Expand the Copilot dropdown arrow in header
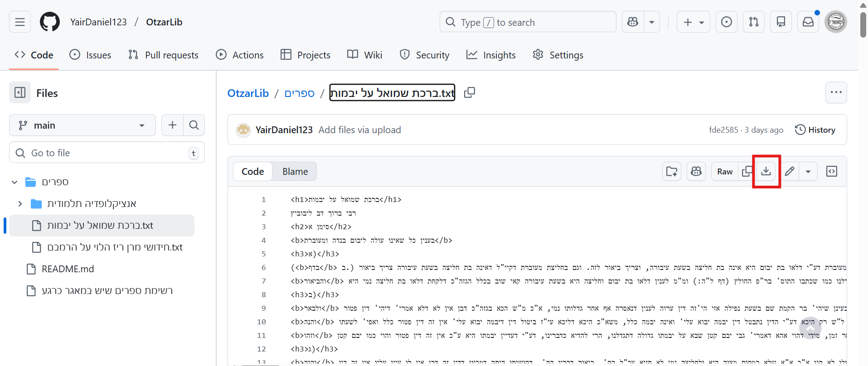Viewport: 868px width, 366px height. [x=652, y=22]
